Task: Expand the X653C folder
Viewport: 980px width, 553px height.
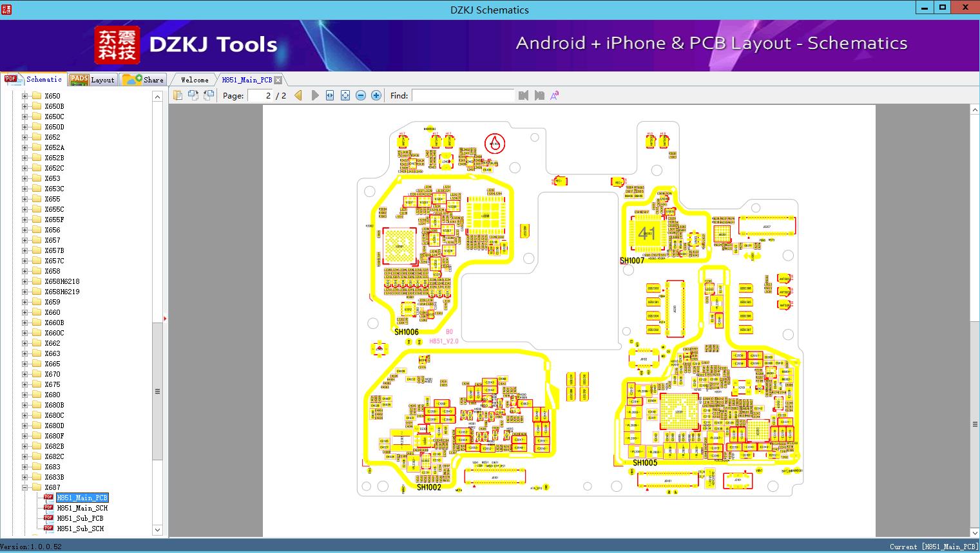Action: pos(24,189)
